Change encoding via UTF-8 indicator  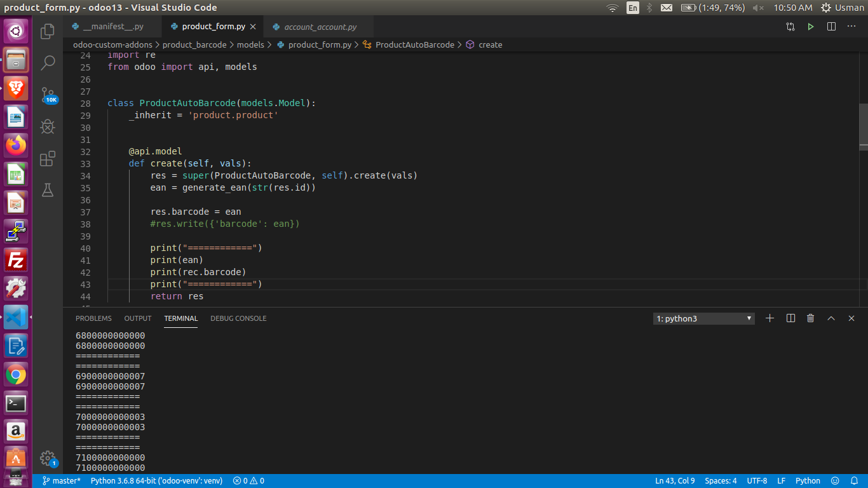757,481
